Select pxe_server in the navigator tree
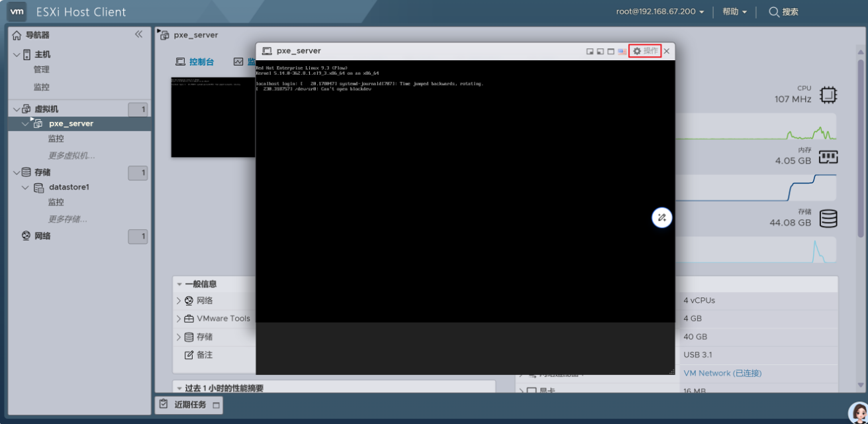The height and width of the screenshot is (424, 868). (x=71, y=124)
